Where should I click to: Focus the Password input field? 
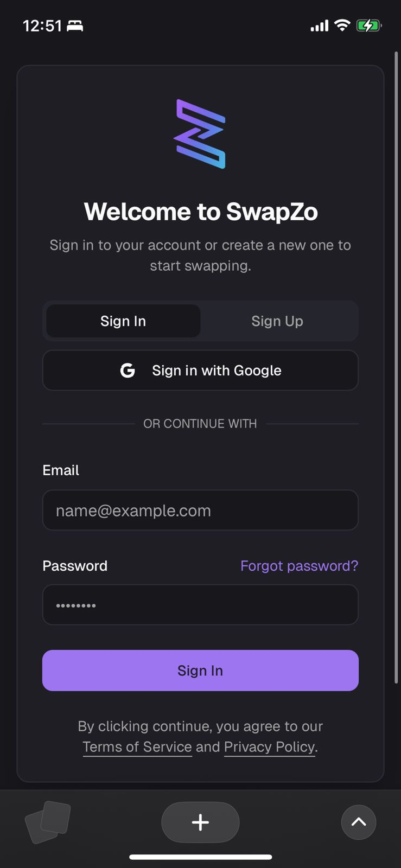(200, 605)
